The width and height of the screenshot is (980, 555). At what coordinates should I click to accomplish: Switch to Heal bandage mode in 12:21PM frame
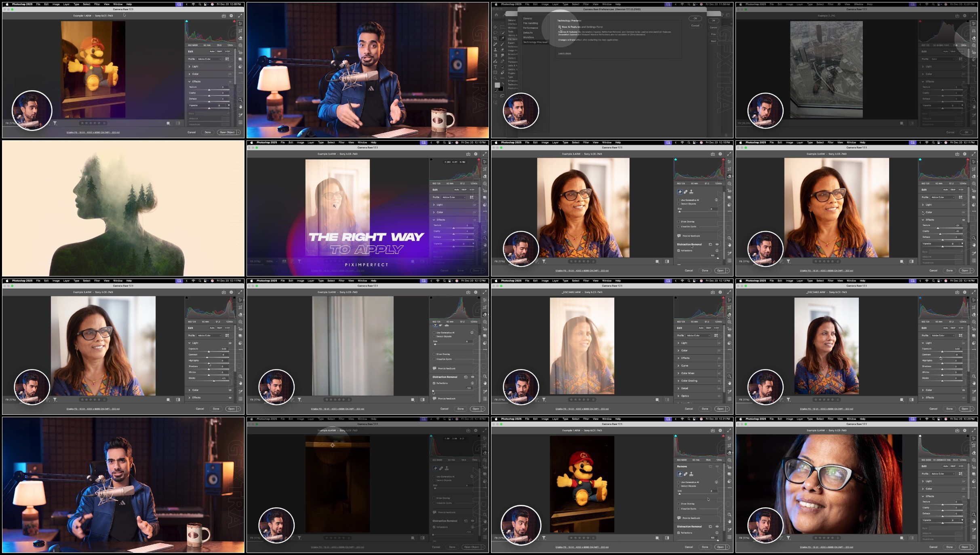click(685, 474)
